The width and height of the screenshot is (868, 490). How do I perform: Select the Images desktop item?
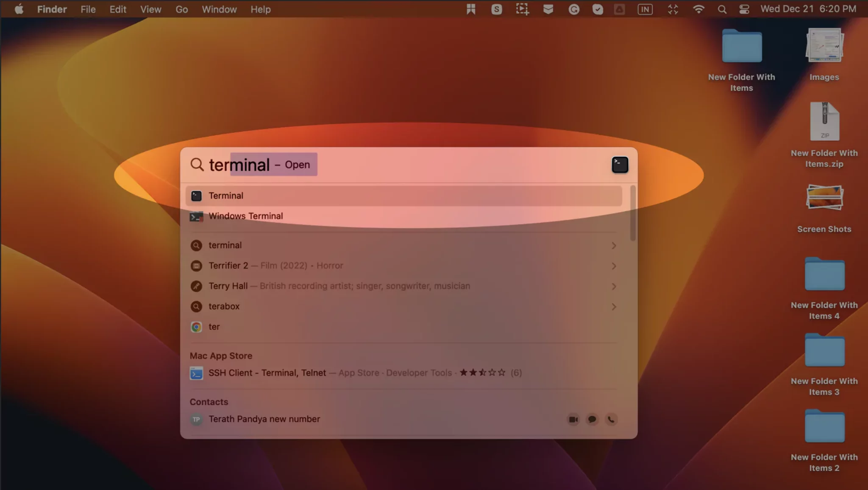click(824, 55)
